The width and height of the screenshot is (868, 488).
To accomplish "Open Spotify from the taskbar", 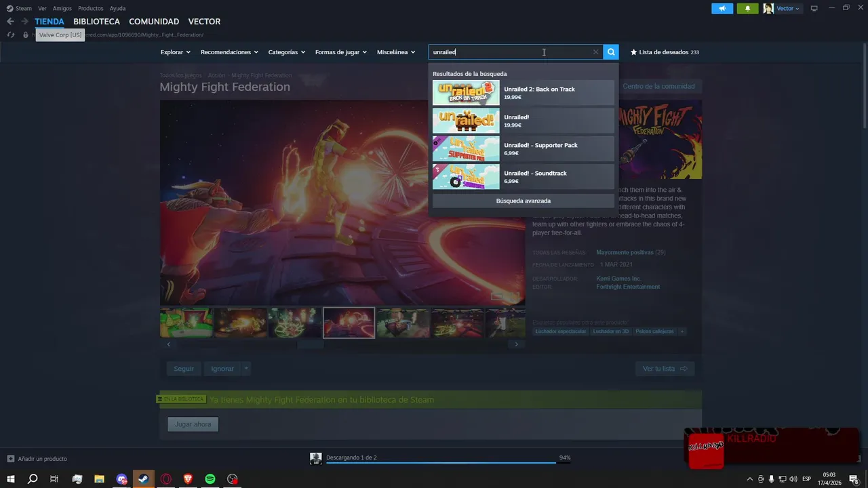I will pos(210,479).
